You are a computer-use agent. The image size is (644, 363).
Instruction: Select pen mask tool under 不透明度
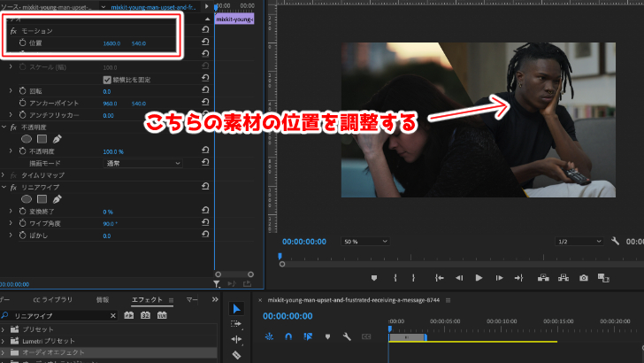pos(57,139)
